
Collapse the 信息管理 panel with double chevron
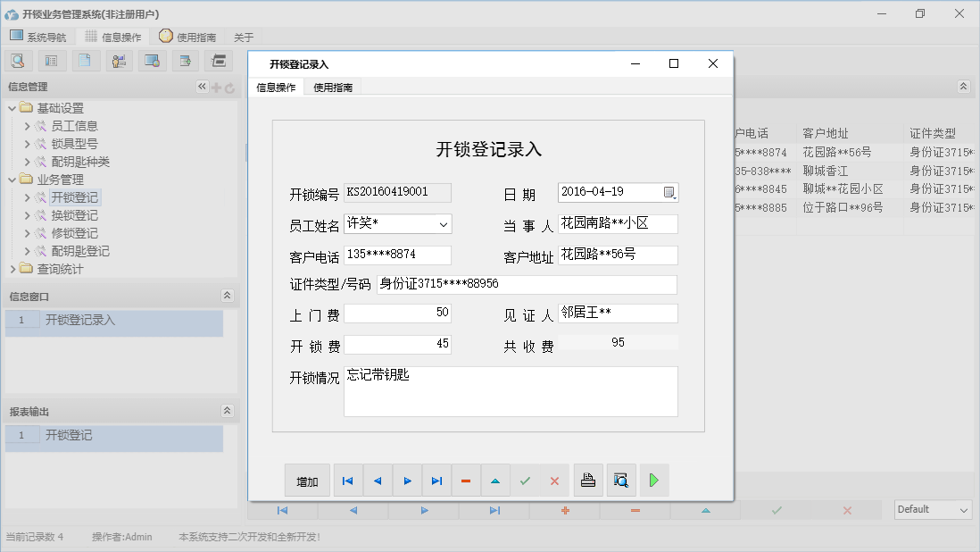click(201, 87)
